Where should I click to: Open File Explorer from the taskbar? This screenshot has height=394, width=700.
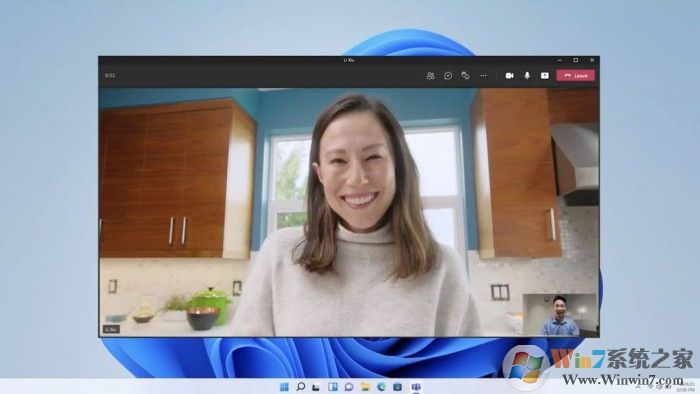(x=365, y=387)
